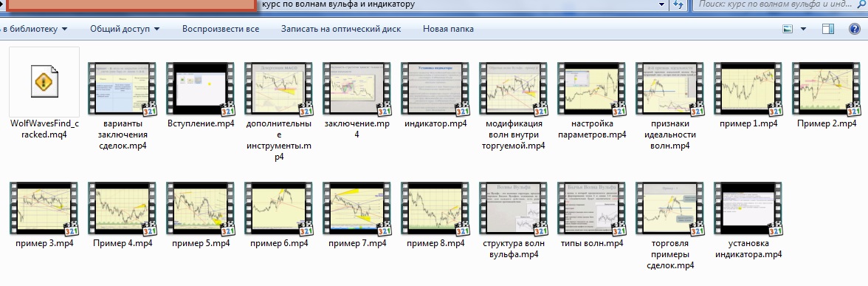Screen dimensions: 868x286
Task: Click the change view icon
Action: pyautogui.click(x=788, y=29)
